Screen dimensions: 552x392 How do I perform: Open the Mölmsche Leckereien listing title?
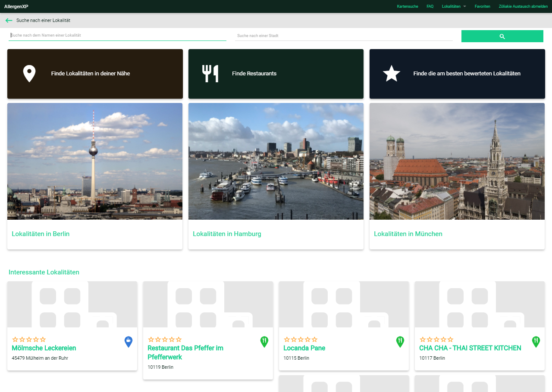point(44,348)
